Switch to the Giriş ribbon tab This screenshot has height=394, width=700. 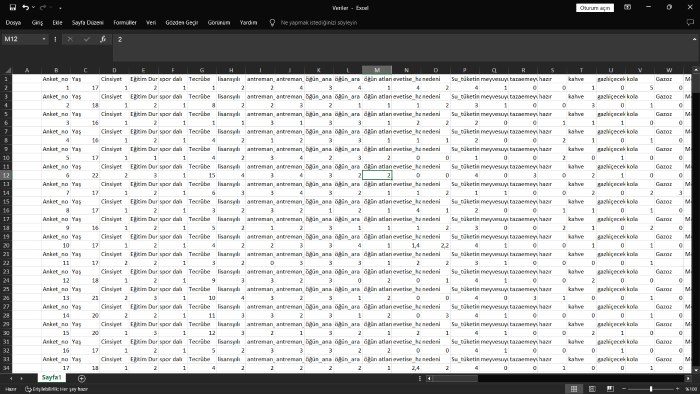(38, 22)
